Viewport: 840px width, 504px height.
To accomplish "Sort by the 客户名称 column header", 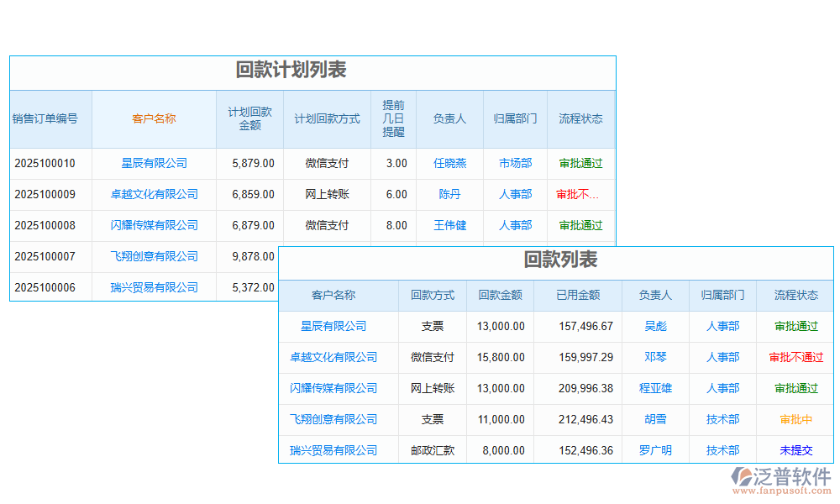I will coord(152,118).
